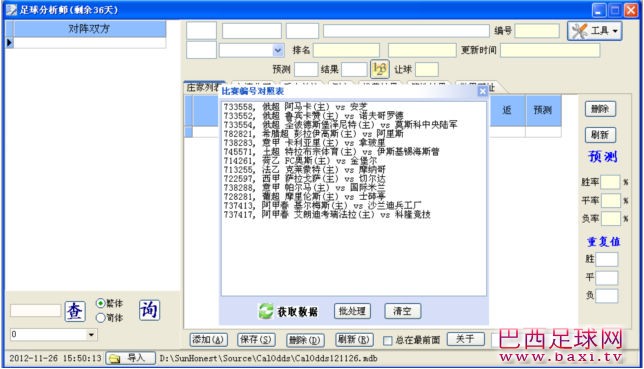Click the folder 导入 import icon
The width and height of the screenshot is (644, 369).
(x=115, y=358)
